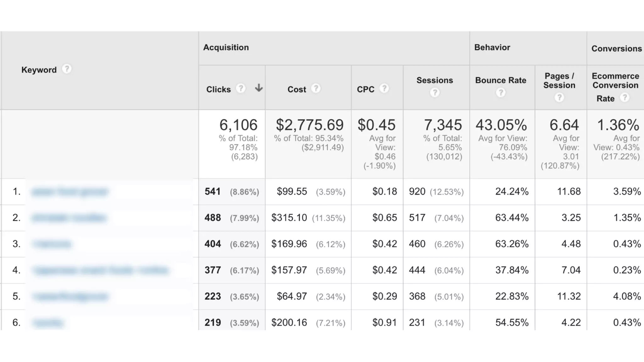Select the Acquisition column group header
The width and height of the screenshot is (644, 362).
(226, 47)
